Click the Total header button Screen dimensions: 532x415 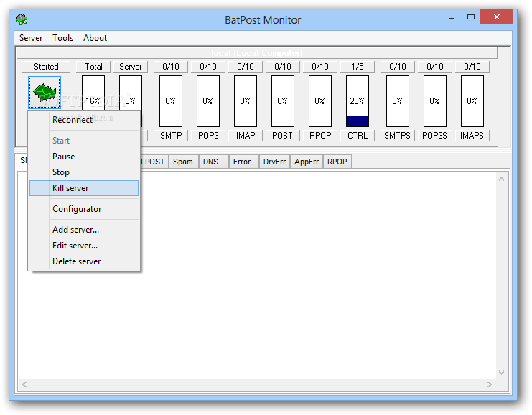[93, 67]
